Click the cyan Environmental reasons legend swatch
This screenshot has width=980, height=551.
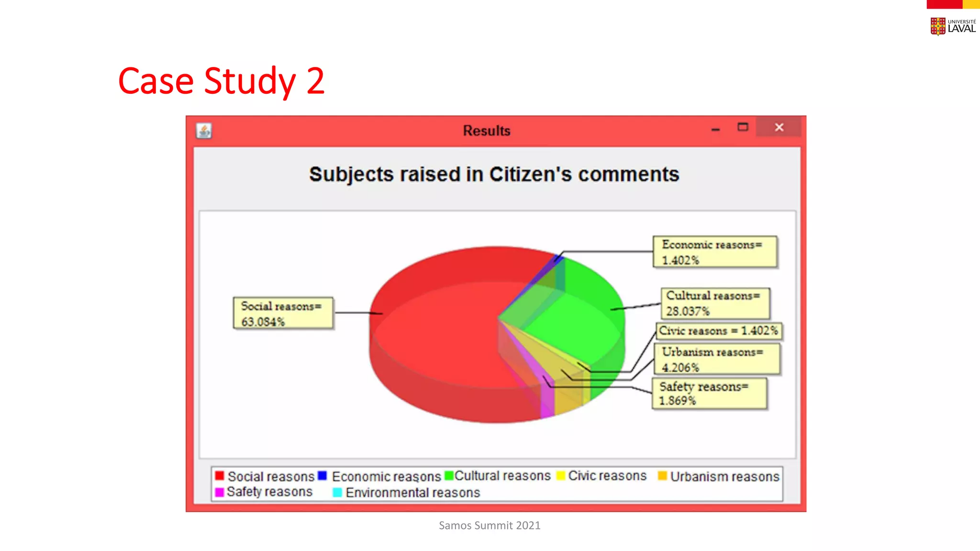click(337, 492)
